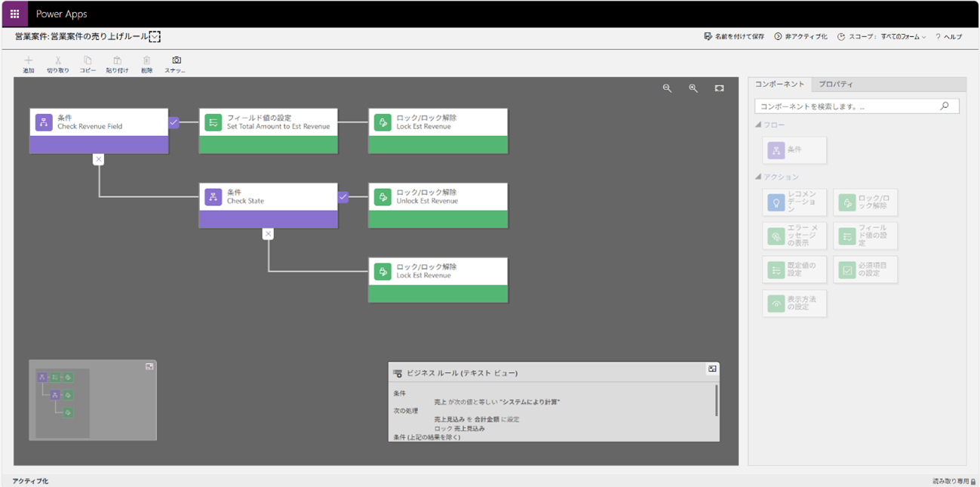980x487 pixels.
Task: Fit the canvas to screen icon
Action: [x=719, y=88]
